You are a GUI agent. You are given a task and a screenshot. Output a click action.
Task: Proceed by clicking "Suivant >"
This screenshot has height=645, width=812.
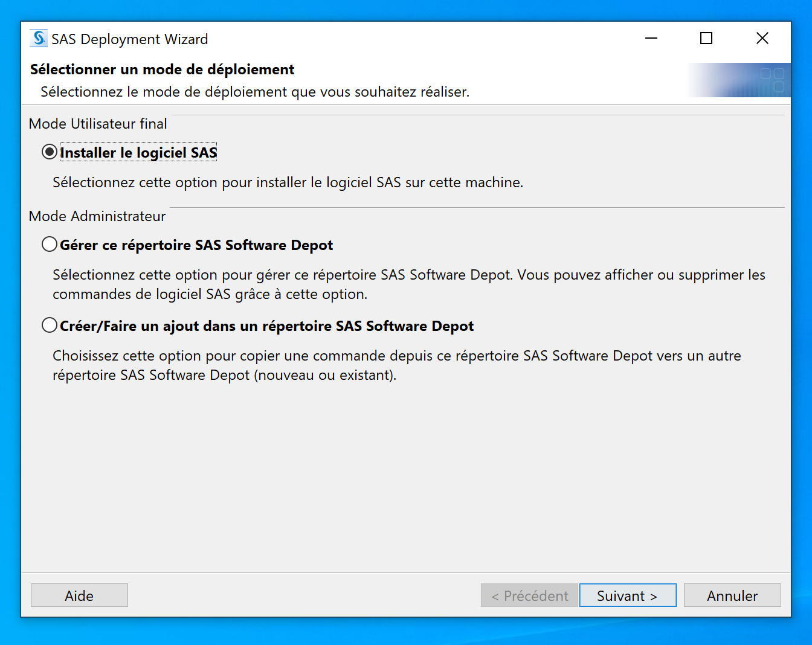[627, 595]
